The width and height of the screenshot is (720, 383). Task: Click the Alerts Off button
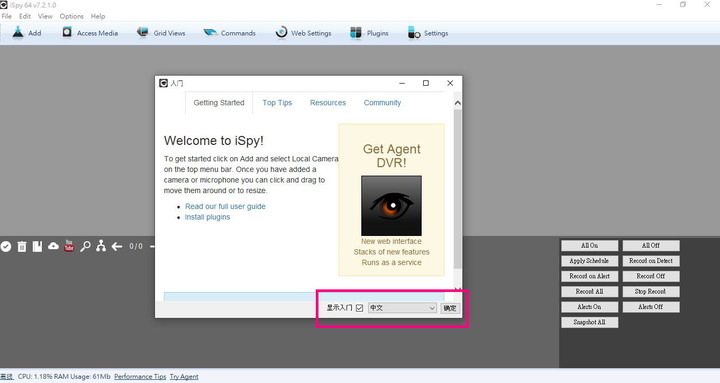tap(651, 307)
